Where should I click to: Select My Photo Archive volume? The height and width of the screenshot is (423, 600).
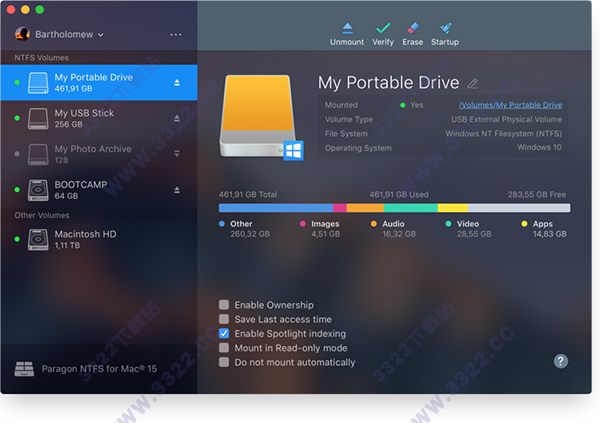pos(99,154)
